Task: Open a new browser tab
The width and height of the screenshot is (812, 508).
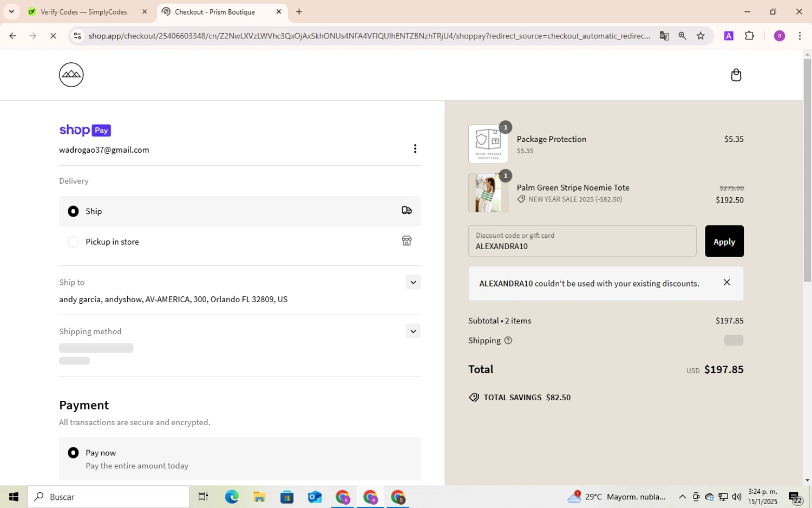Action: (x=299, y=11)
